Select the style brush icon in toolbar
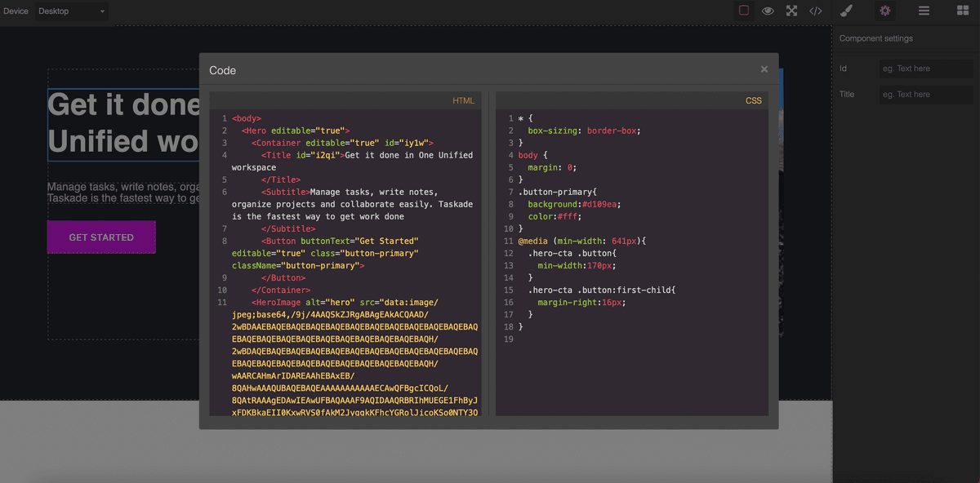980x483 pixels. click(846, 11)
